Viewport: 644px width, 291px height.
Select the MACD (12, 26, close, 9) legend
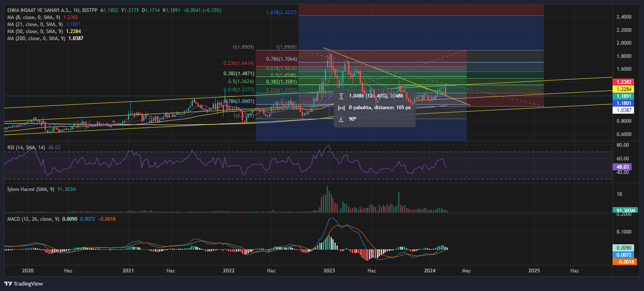click(34, 219)
